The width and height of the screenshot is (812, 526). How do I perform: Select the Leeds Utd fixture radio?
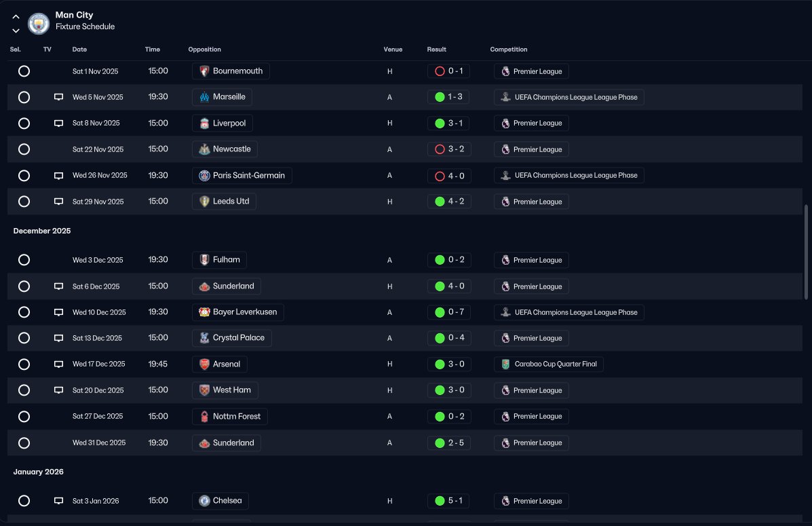(24, 202)
